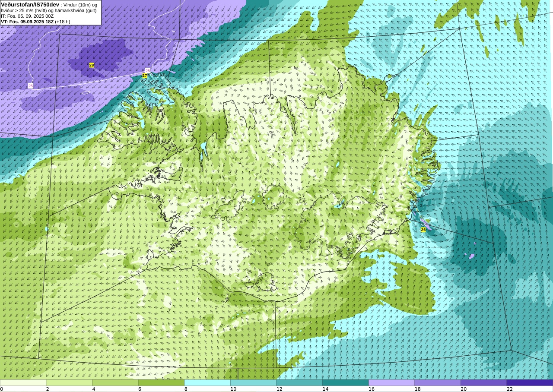Viewport: 553px width, 392px height.
Task: Select the light green 2–4 m/s legend swatch
Action: click(x=69, y=383)
